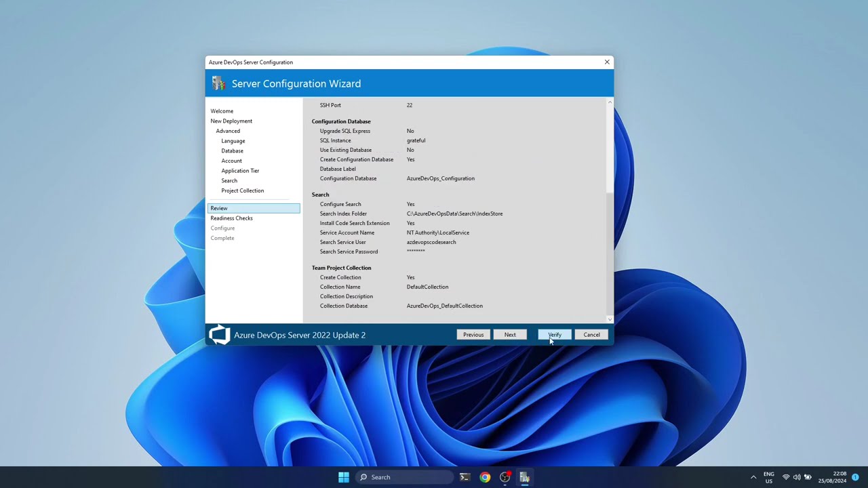Viewport: 868px width, 488px height.
Task: Launch Google Chrome from taskbar
Action: 485,477
